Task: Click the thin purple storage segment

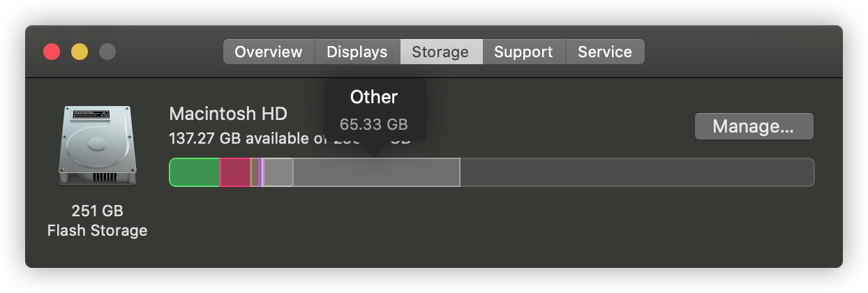Action: 260,172
